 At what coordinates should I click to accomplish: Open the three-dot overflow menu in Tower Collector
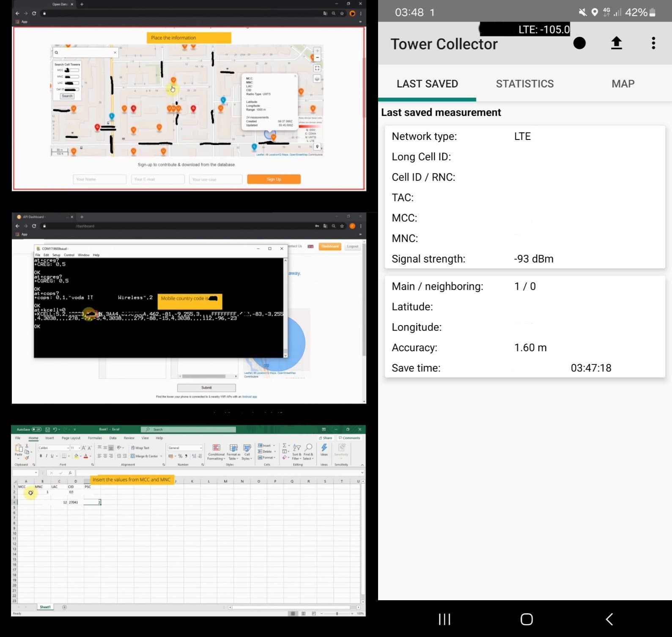coord(653,43)
